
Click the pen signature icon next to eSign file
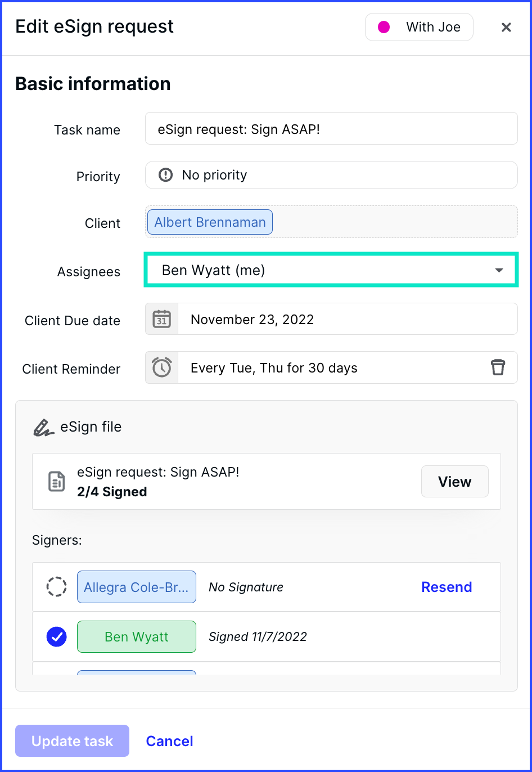43,427
